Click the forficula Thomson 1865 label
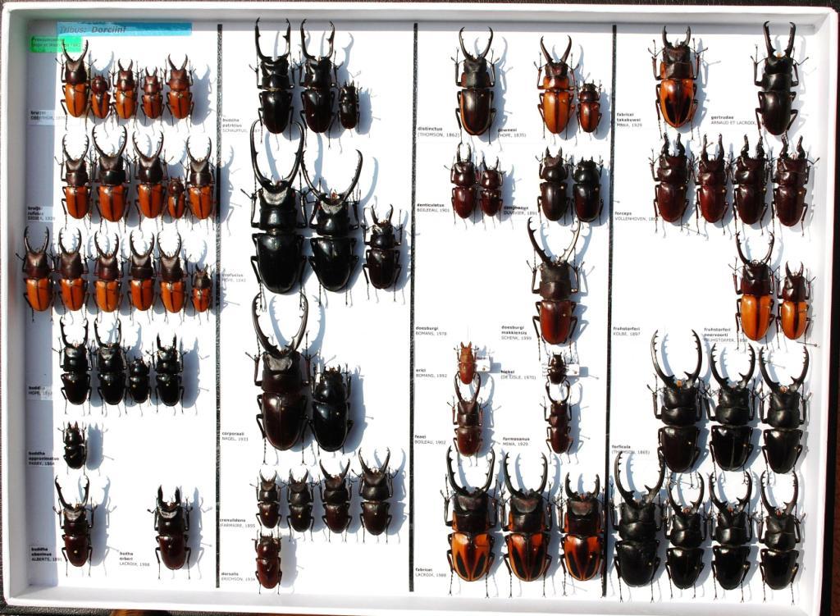 [x=630, y=450]
